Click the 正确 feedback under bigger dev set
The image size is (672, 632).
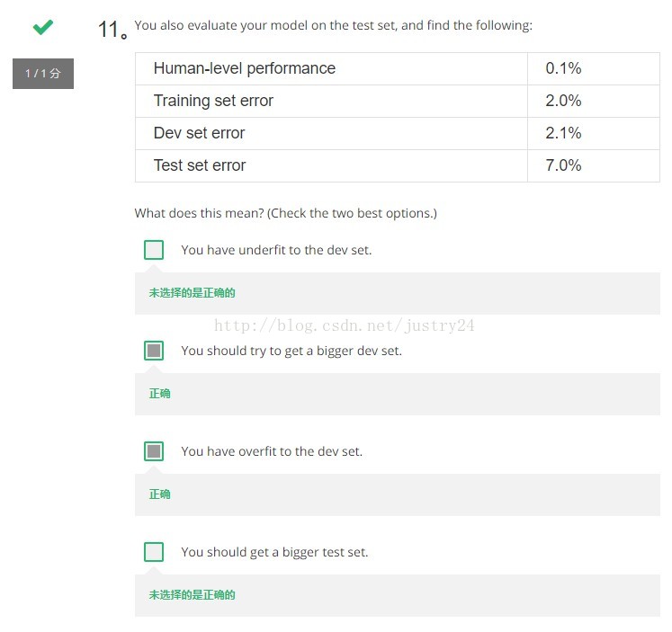click(159, 394)
